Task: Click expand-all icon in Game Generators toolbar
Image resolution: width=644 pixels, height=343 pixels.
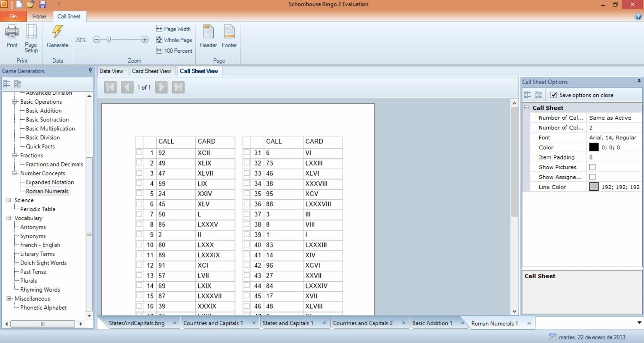Action: point(7,84)
